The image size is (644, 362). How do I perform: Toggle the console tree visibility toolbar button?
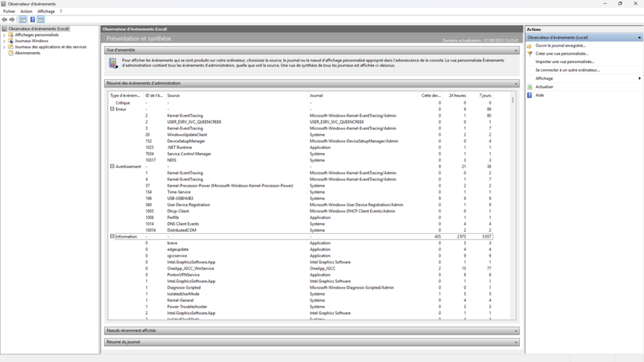pos(23,20)
